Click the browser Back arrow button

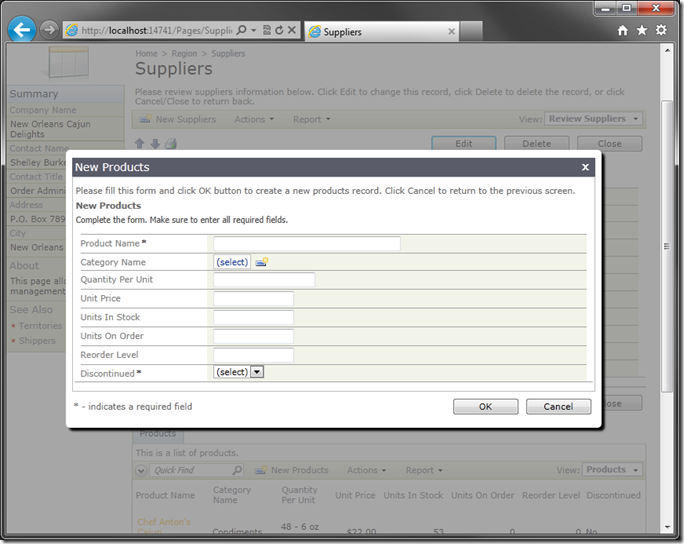tap(21, 30)
